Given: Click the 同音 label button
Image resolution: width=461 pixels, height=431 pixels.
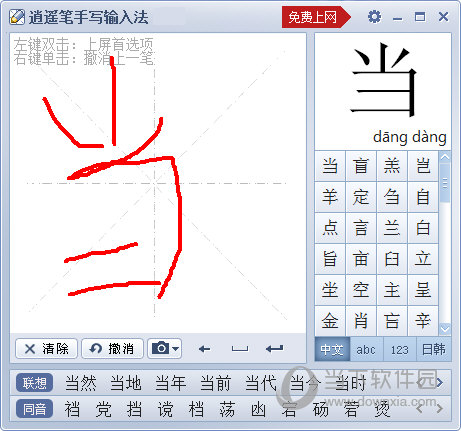Looking at the screenshot, I should (x=34, y=409).
